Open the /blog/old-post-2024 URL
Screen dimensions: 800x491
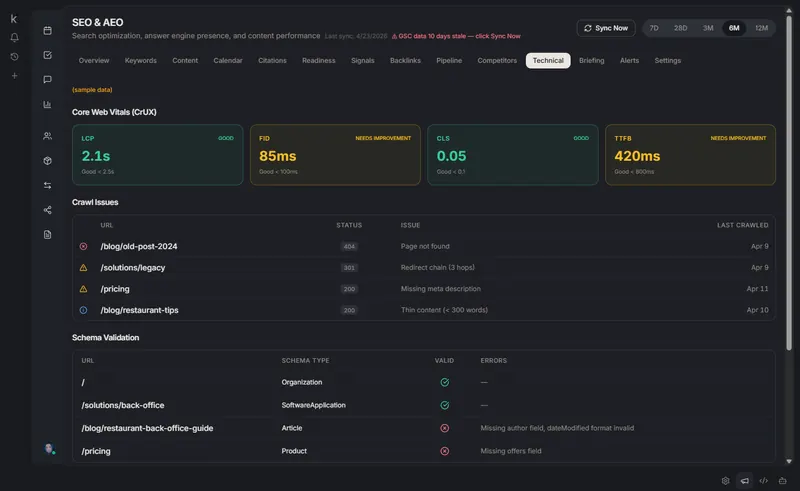click(139, 247)
